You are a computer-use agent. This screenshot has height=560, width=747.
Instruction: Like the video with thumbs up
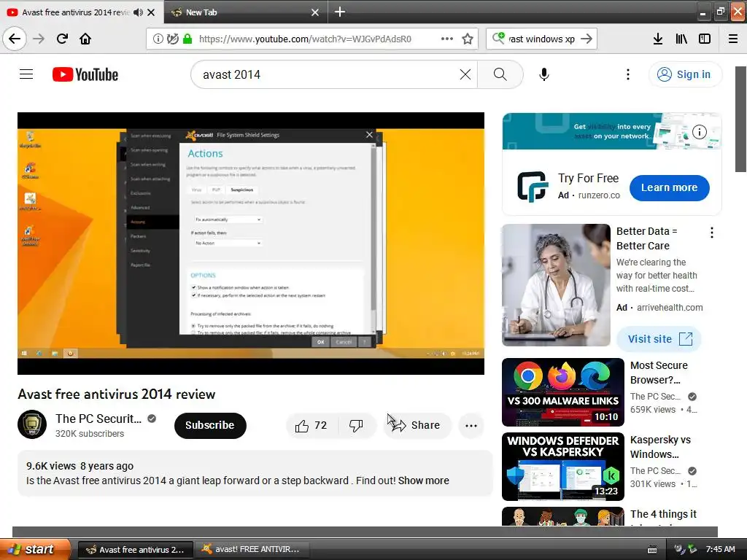[x=311, y=425]
